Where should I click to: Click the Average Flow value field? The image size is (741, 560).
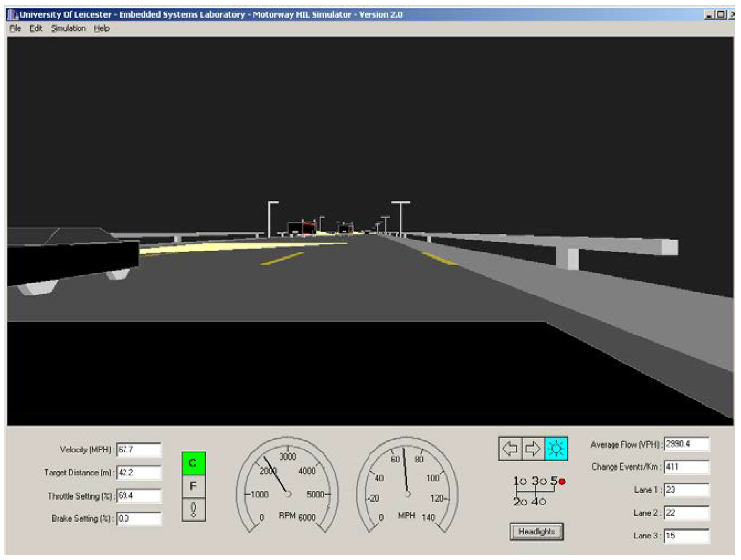687,444
